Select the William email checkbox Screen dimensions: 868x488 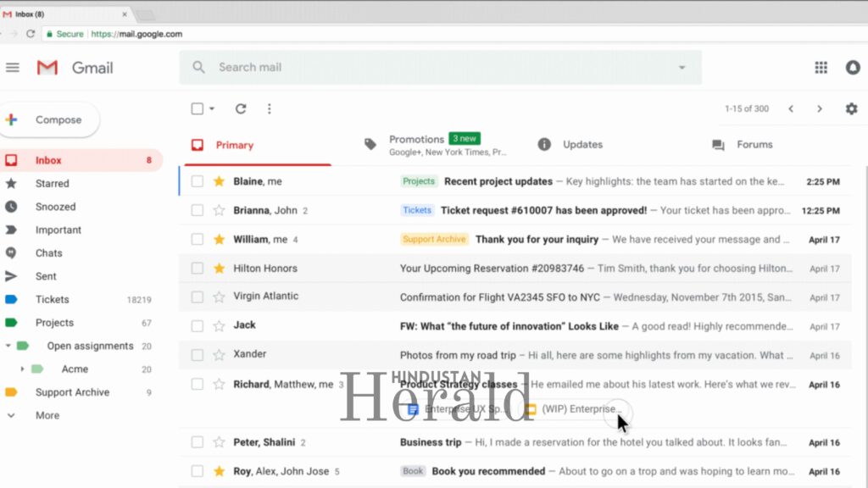[197, 239]
